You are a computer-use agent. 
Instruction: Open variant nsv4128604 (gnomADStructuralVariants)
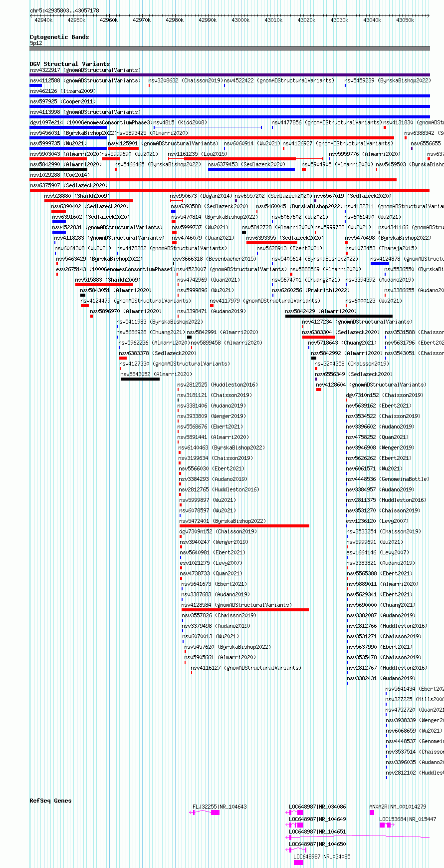[x=371, y=385]
